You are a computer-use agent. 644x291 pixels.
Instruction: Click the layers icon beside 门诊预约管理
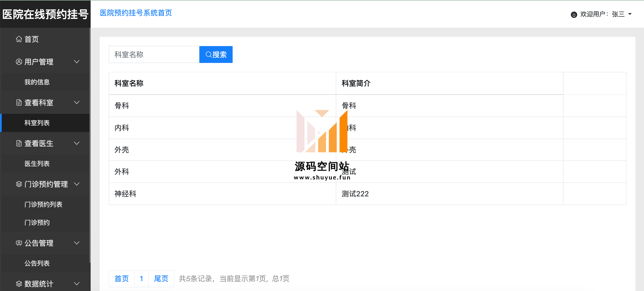pos(19,184)
